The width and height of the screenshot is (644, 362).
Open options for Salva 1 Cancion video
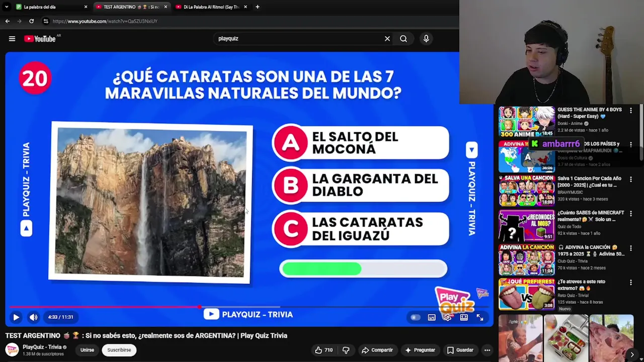(631, 179)
